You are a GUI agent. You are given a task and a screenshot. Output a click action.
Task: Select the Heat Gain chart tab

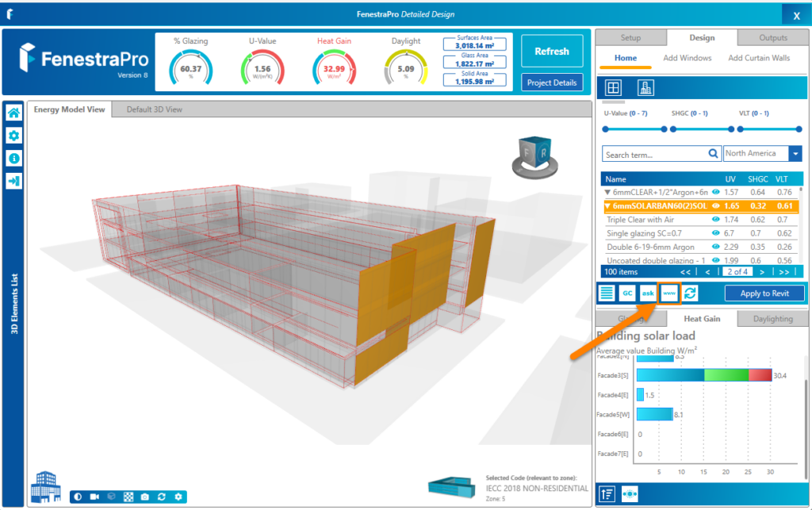point(702,318)
